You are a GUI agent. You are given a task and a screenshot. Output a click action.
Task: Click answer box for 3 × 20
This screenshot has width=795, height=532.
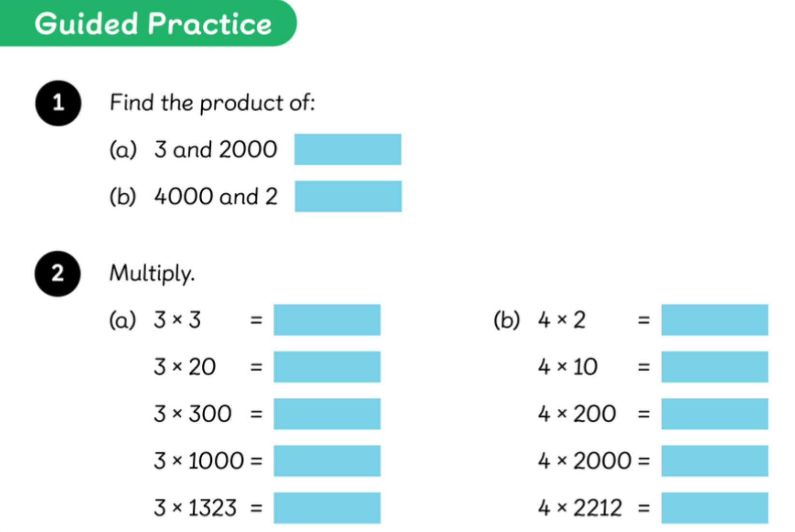click(x=327, y=367)
